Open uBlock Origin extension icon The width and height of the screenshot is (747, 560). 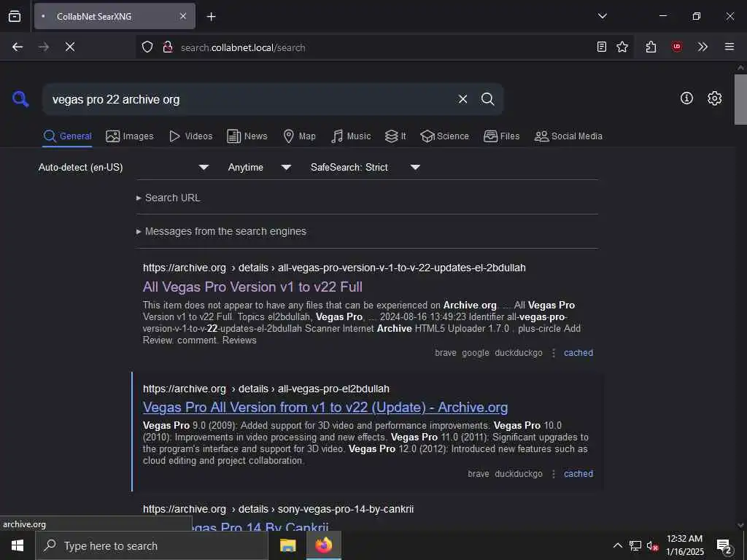tap(677, 47)
